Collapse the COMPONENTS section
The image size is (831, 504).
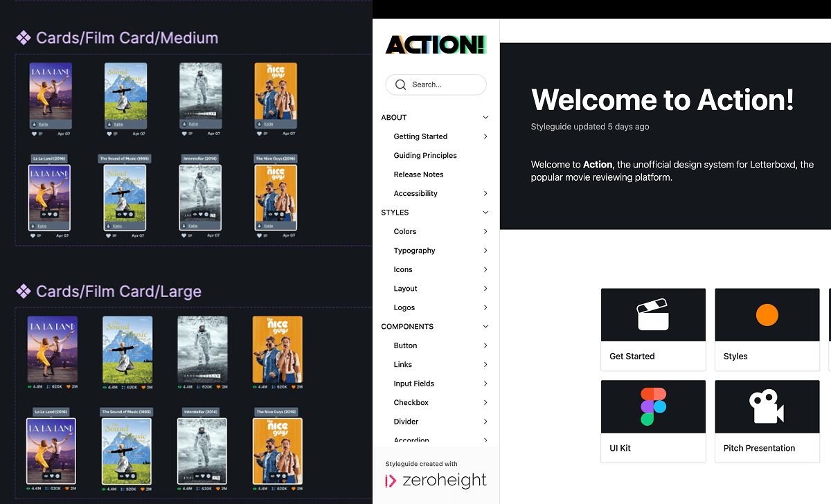(485, 327)
